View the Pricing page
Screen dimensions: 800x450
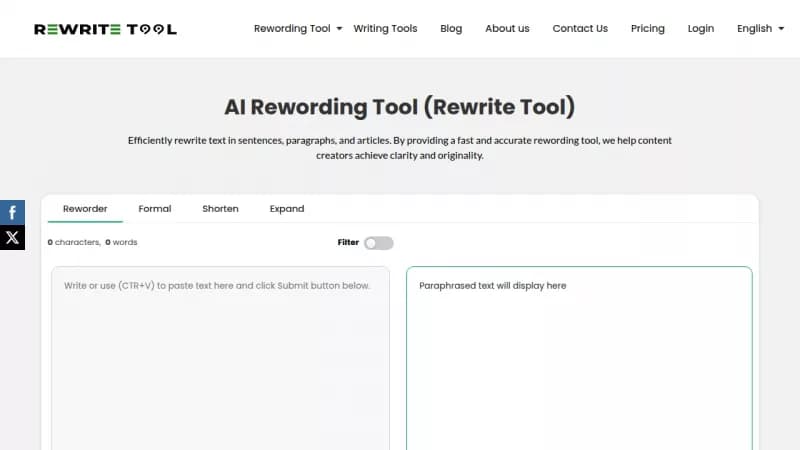[647, 29]
